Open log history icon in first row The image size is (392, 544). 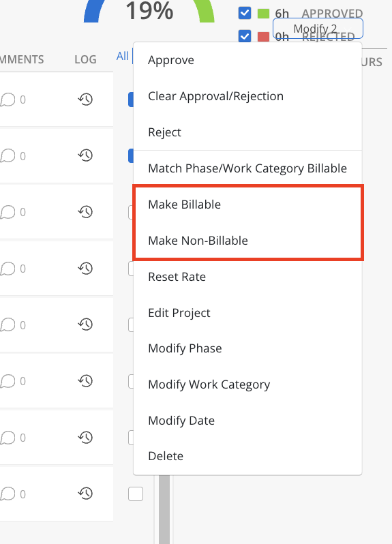[85, 100]
